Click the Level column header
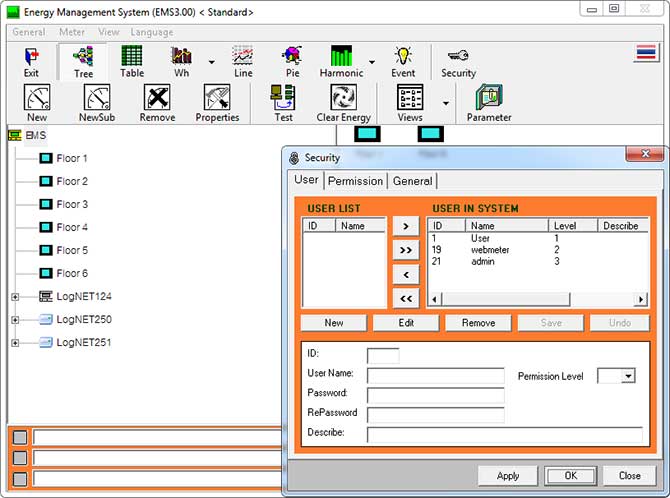670x498 pixels. click(x=573, y=226)
